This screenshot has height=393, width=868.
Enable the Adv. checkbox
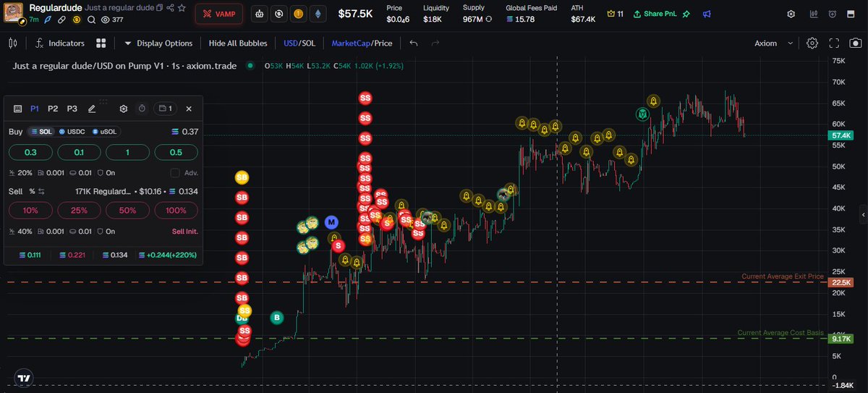coord(174,173)
